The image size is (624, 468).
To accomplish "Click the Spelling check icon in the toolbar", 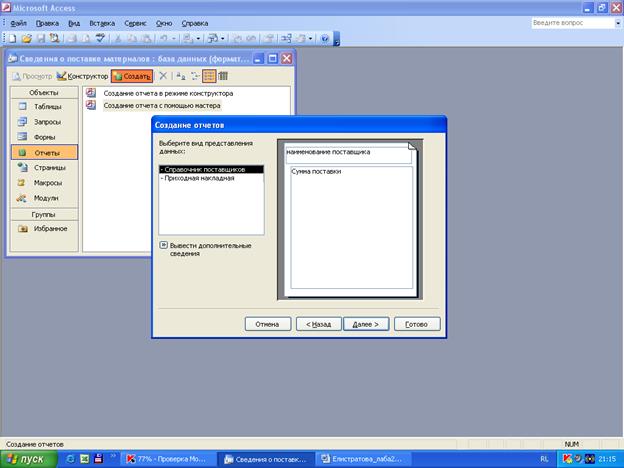I will point(100,39).
